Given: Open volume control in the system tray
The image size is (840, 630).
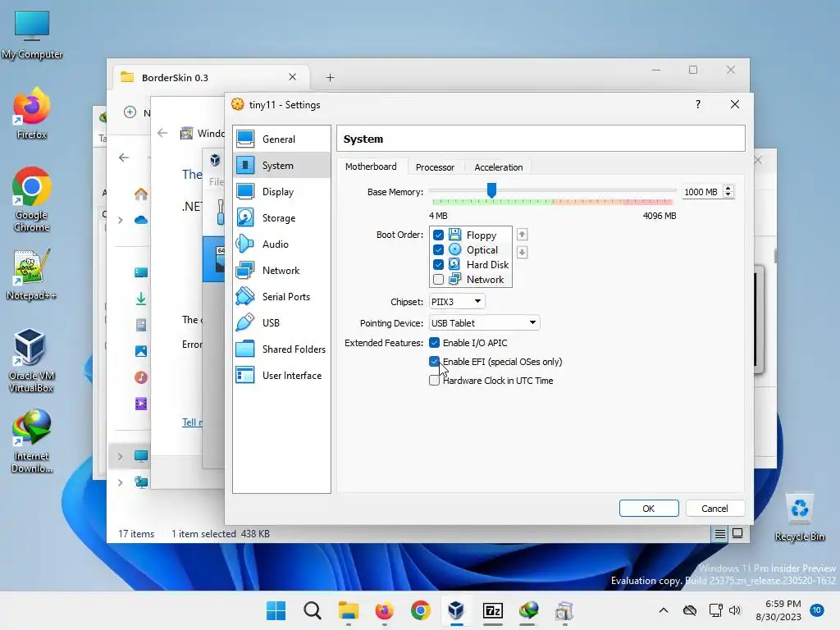Looking at the screenshot, I should coord(734,610).
